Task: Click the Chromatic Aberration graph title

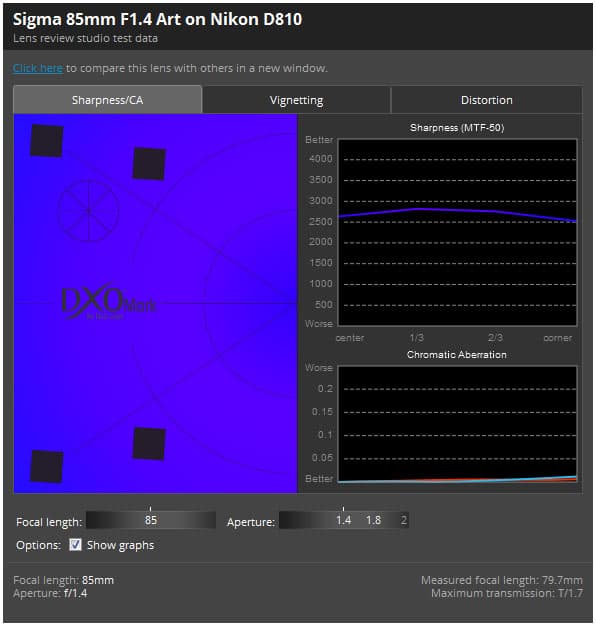Action: coord(457,355)
